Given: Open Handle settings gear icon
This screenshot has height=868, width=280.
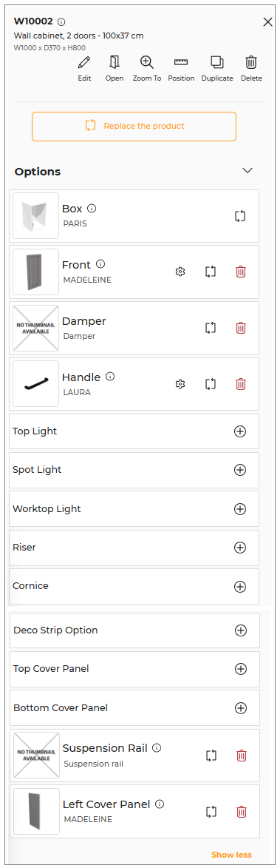Looking at the screenshot, I should point(180,383).
